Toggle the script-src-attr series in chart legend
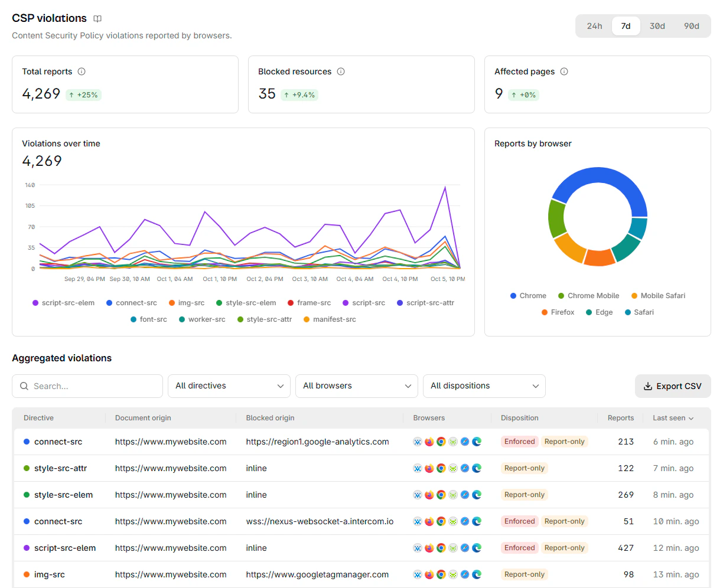Screen dimensions: 723x588 coord(425,303)
